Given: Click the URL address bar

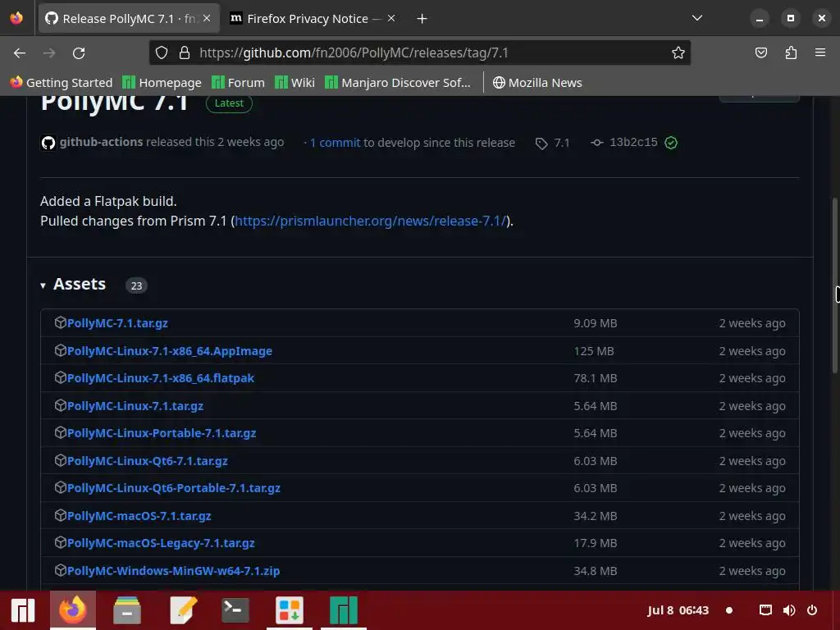Looking at the screenshot, I should [420, 52].
